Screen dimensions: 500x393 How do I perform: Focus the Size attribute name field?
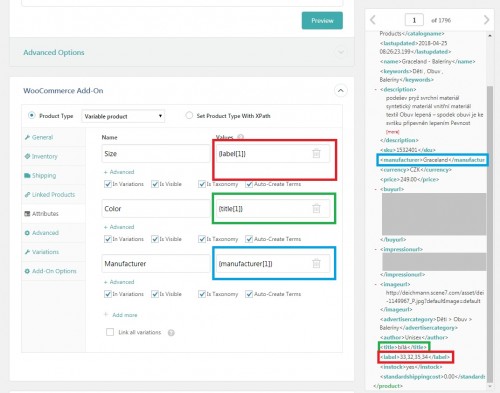point(156,154)
